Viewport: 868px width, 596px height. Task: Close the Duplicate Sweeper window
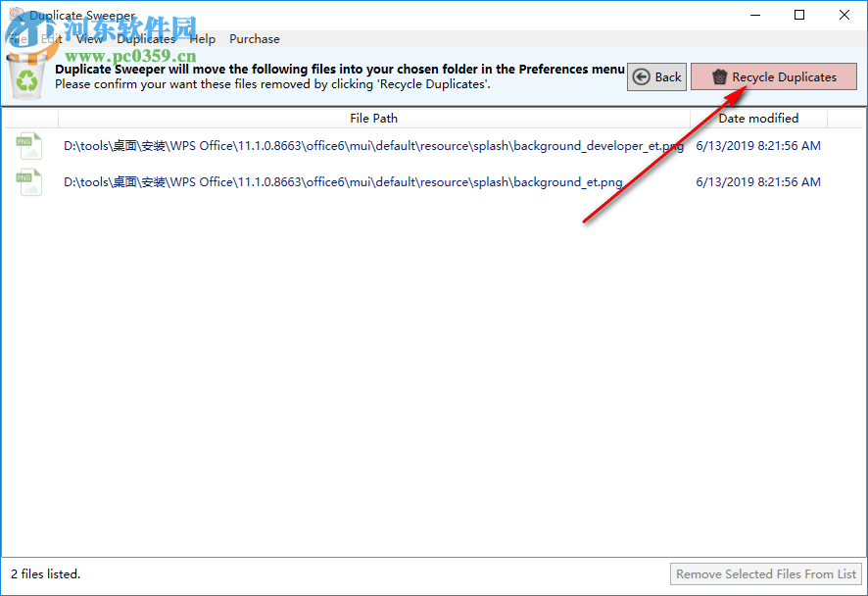click(844, 15)
